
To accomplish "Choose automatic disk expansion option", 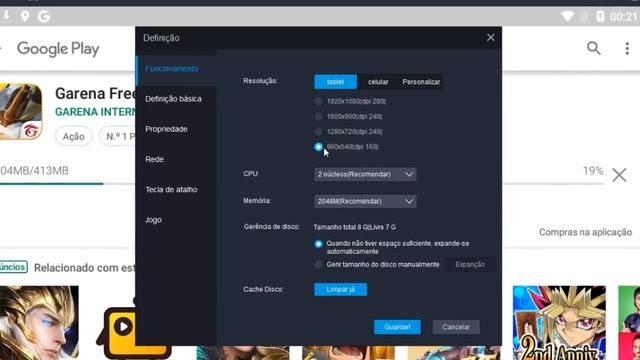I will (x=318, y=244).
